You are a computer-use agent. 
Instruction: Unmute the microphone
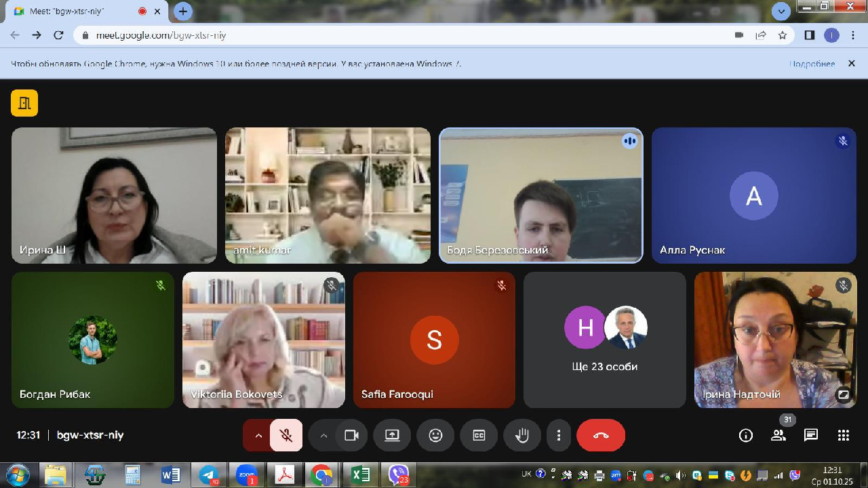(286, 435)
